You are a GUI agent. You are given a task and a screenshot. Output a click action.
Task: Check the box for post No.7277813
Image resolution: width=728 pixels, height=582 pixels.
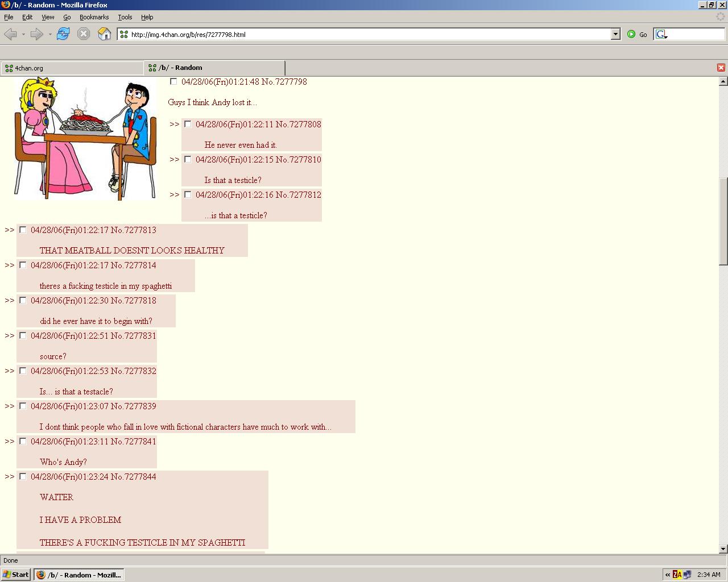[x=23, y=230]
